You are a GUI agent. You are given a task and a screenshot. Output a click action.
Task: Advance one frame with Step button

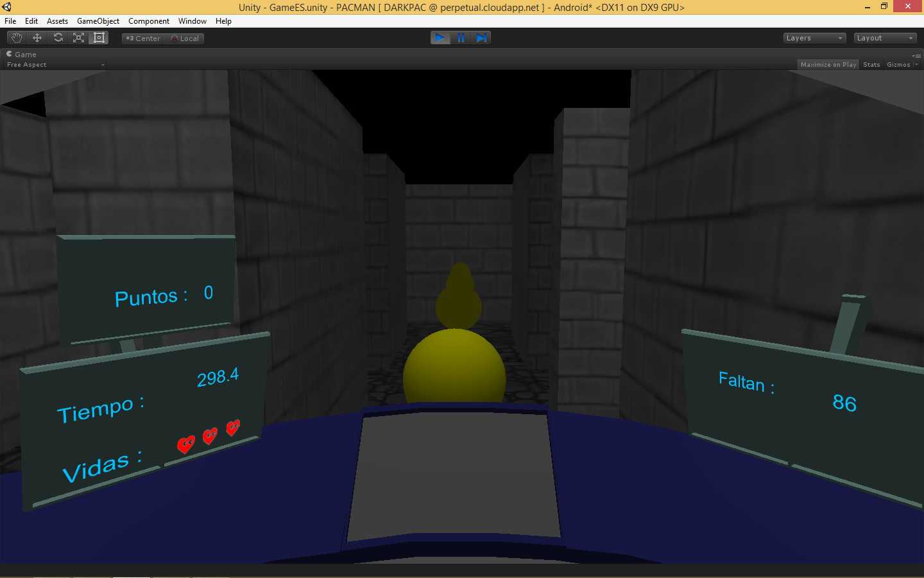click(481, 38)
